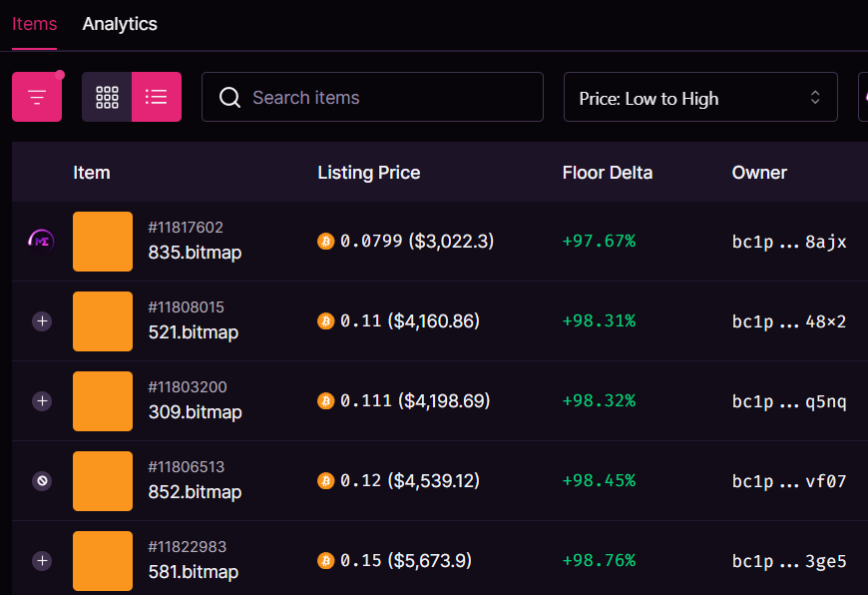Toggle 581.bitmap with the plus button
Image resolution: width=868 pixels, height=595 pixels.
click(x=41, y=560)
